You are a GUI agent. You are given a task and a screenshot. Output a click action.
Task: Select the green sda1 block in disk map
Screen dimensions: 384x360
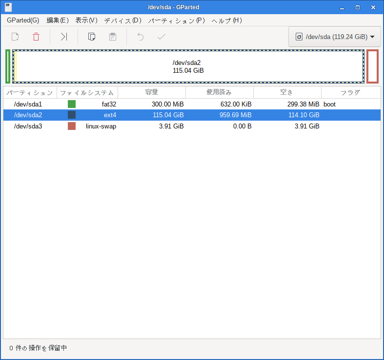pyautogui.click(x=8, y=66)
